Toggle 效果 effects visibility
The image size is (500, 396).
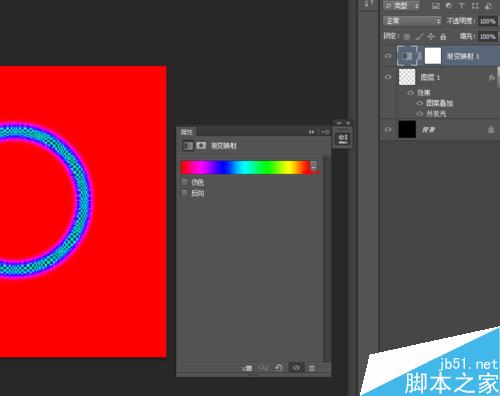point(411,93)
